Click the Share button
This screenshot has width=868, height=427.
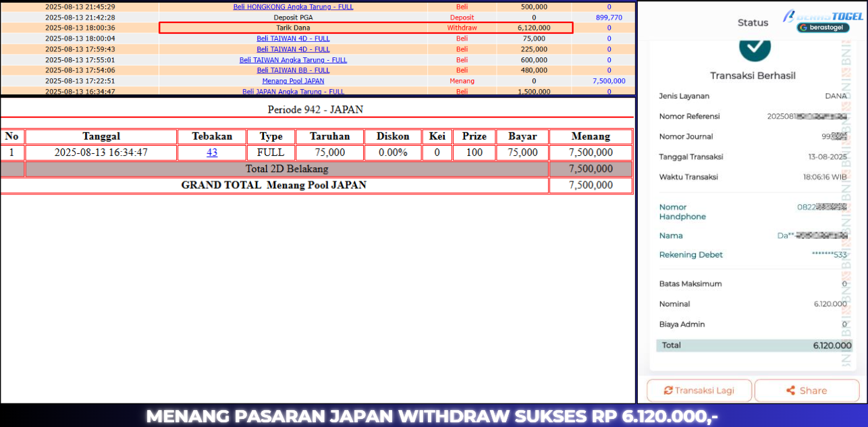(806, 390)
